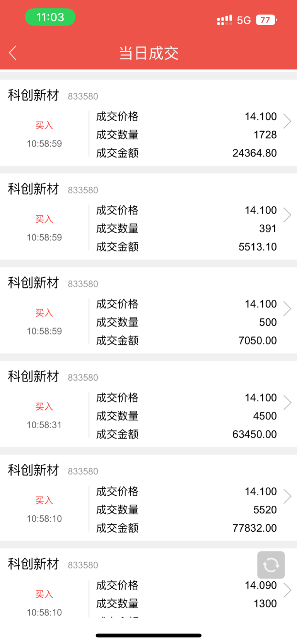Open chevron for the 4500 shares trade
The image size is (297, 644).
coord(287,402)
